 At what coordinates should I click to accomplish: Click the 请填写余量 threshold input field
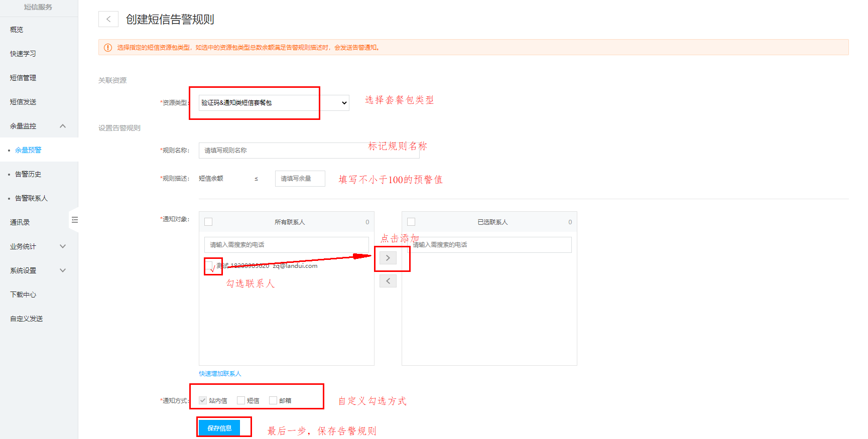[x=300, y=179]
